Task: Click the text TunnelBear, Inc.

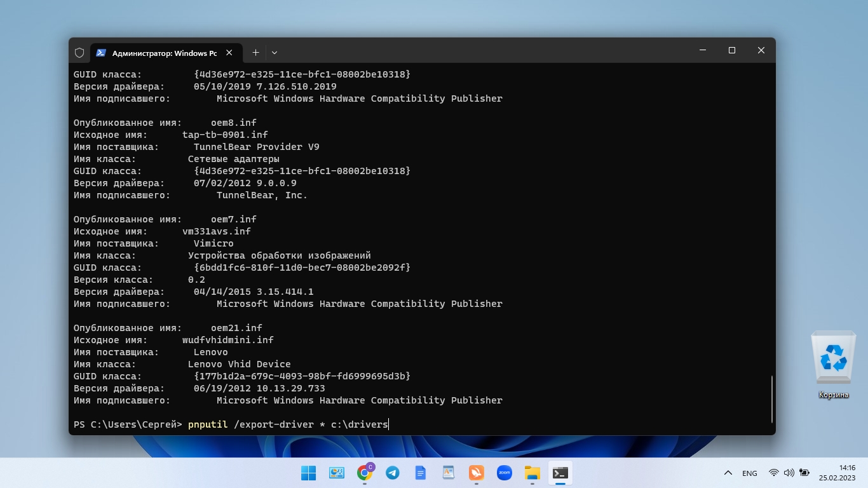Action: point(262,195)
